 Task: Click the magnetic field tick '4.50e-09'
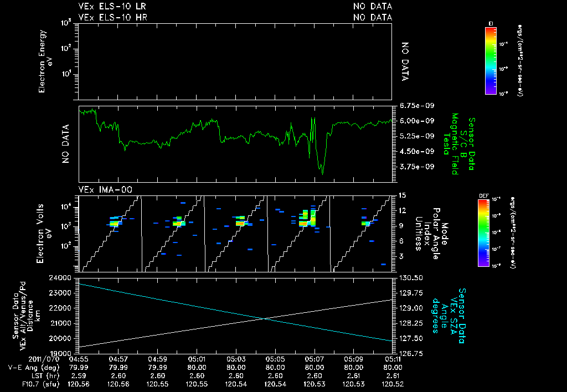tap(417, 152)
